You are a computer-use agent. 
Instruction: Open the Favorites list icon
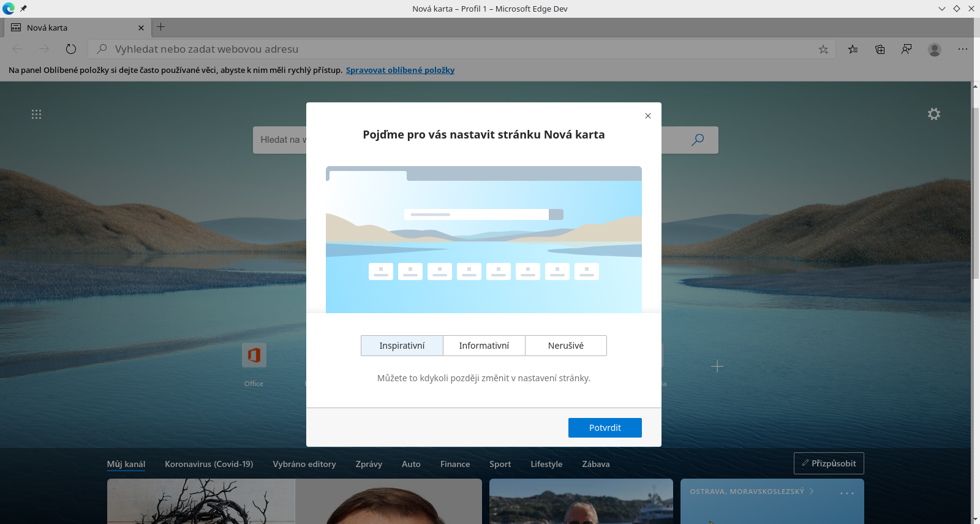point(853,49)
